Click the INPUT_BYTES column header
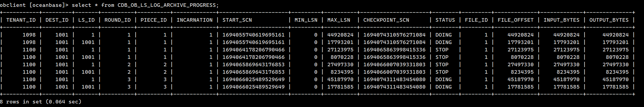This screenshot has height=107, width=644. 561,20
